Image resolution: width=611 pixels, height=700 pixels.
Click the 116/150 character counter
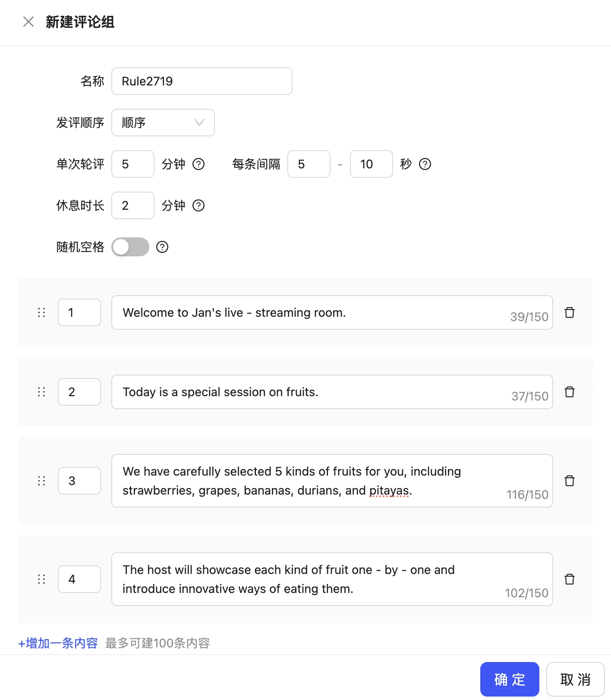click(527, 495)
